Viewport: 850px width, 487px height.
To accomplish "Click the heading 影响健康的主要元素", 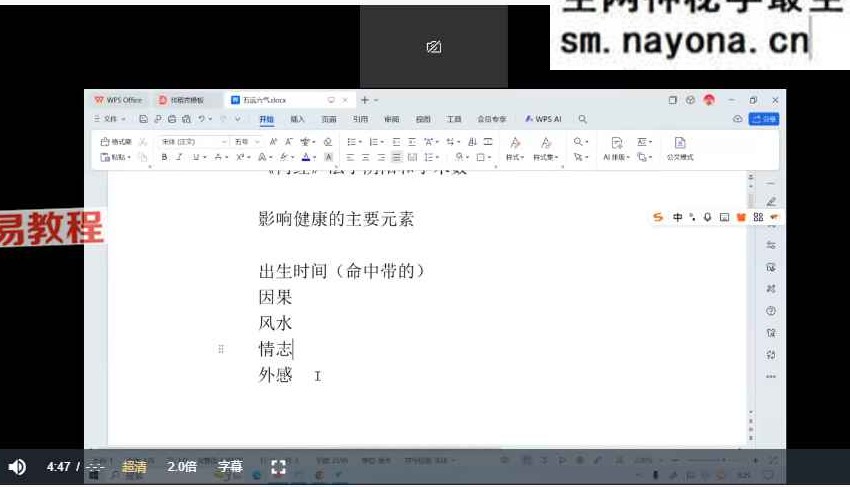I will coord(336,219).
